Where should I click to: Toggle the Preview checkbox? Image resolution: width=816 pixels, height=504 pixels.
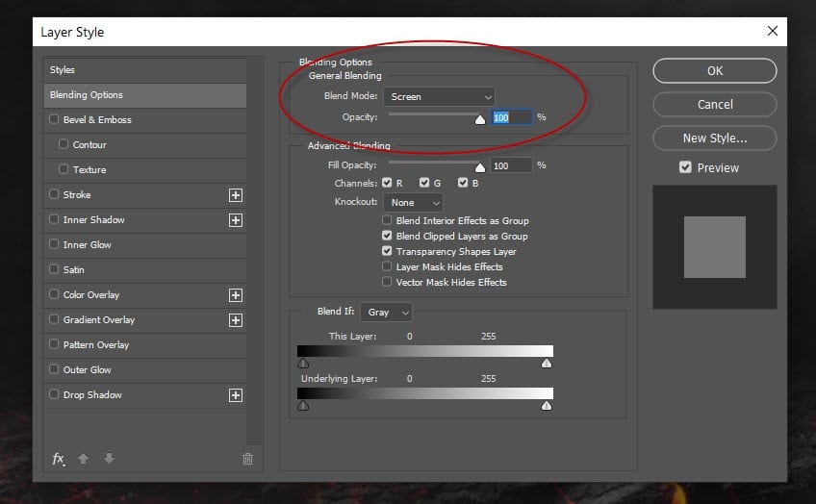pyautogui.click(x=685, y=167)
